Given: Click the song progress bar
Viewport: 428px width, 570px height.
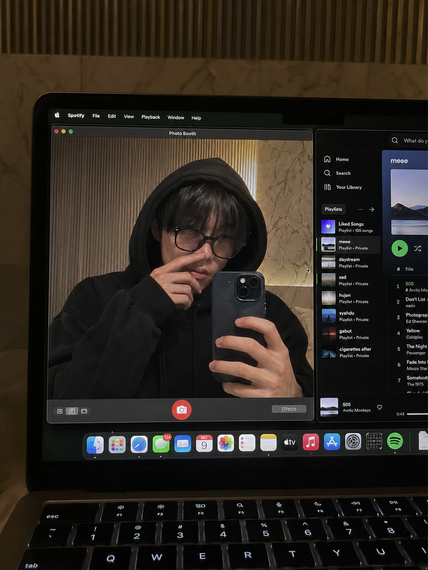Looking at the screenshot, I should [x=417, y=414].
